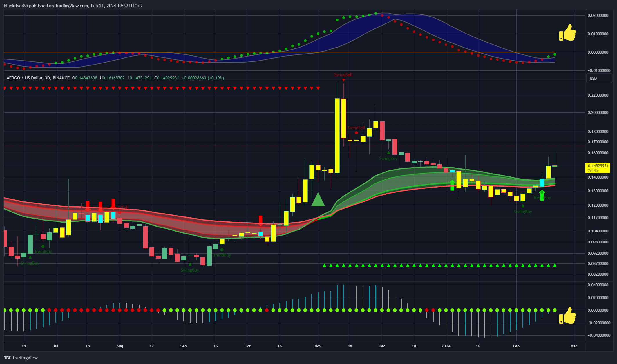Click the TrendBuy label in June

pyautogui.click(x=43, y=252)
